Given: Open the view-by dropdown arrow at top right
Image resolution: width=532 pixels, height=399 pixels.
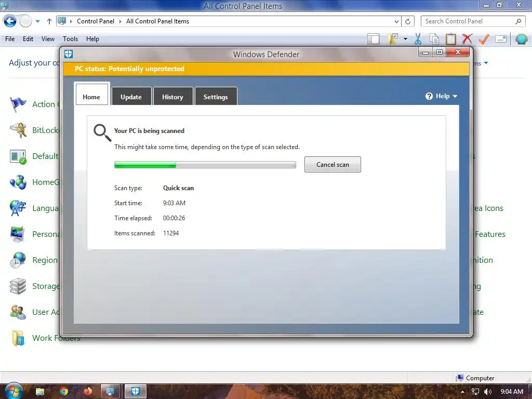Looking at the screenshot, I should tap(486, 63).
